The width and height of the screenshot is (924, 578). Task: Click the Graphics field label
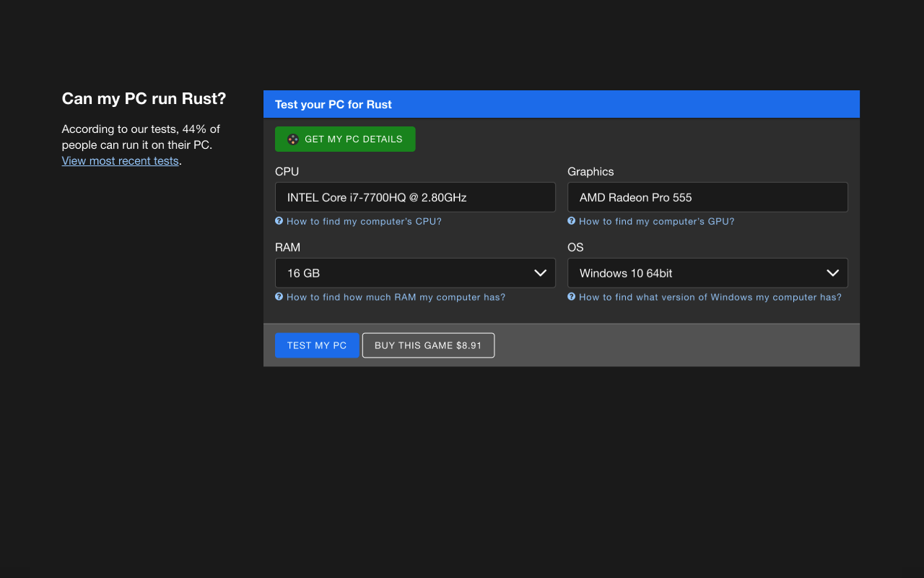point(590,172)
